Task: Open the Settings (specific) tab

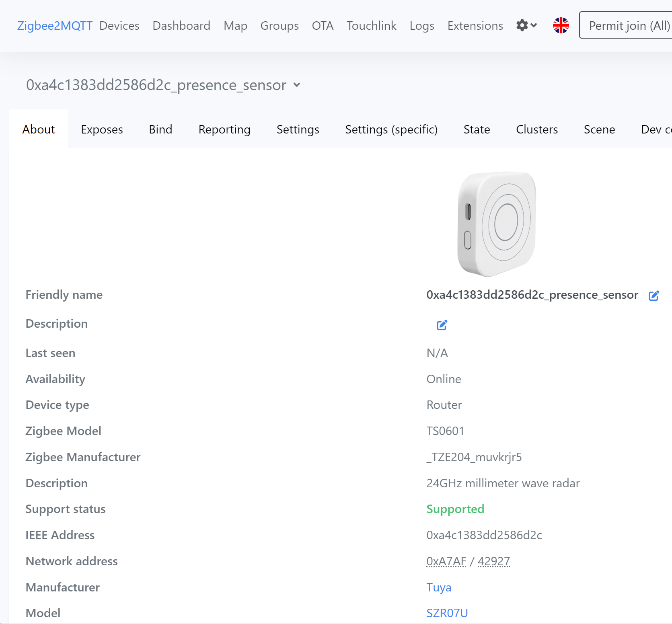Action: [391, 129]
